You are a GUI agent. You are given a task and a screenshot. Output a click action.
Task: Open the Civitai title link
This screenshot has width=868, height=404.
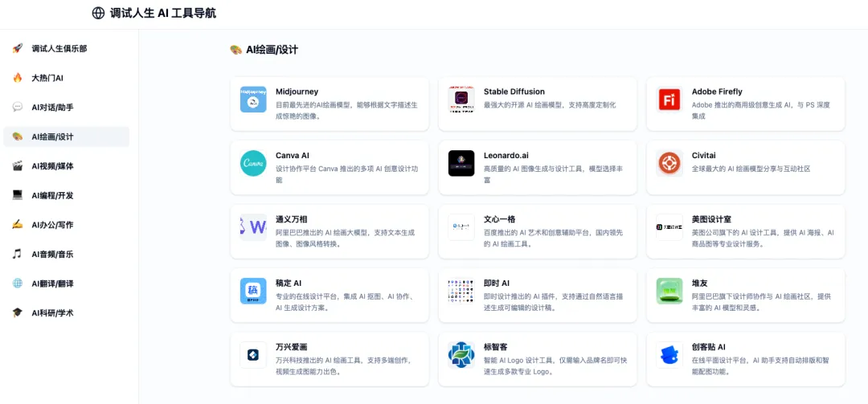(x=703, y=156)
